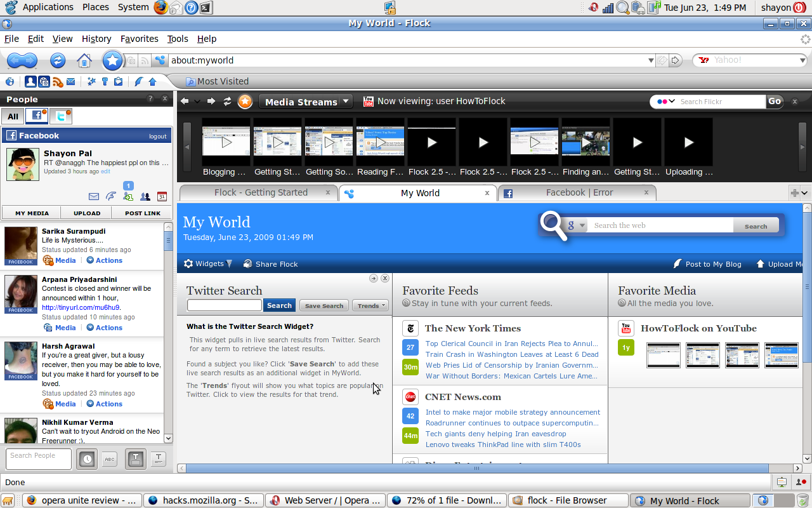
Task: Open the Feeds sidebar RSS icon
Action: pyautogui.click(x=58, y=81)
